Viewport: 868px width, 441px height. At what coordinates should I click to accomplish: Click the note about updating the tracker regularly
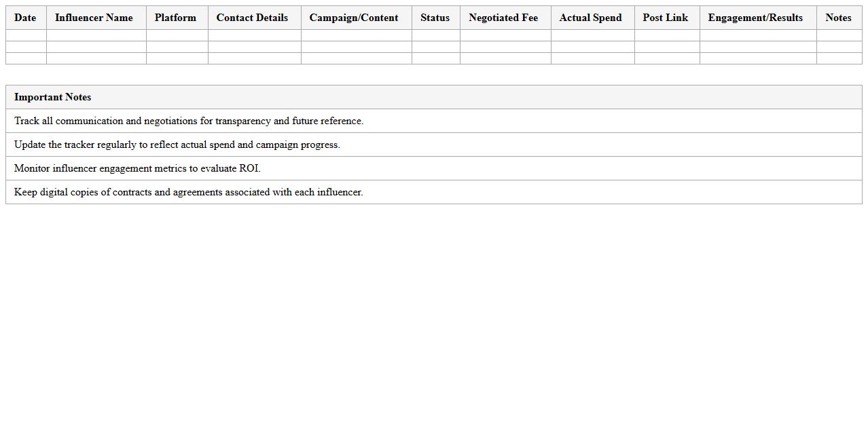[x=177, y=145]
